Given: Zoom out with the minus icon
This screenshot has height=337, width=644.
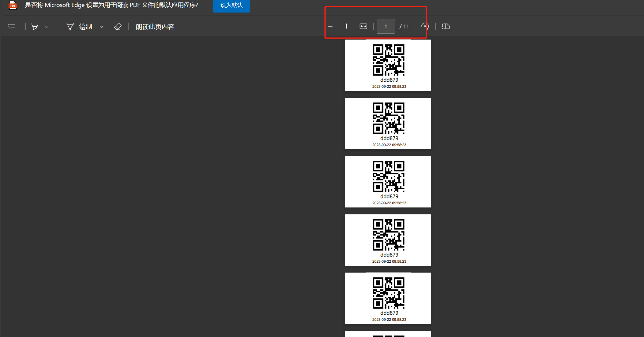Looking at the screenshot, I should 330,26.
